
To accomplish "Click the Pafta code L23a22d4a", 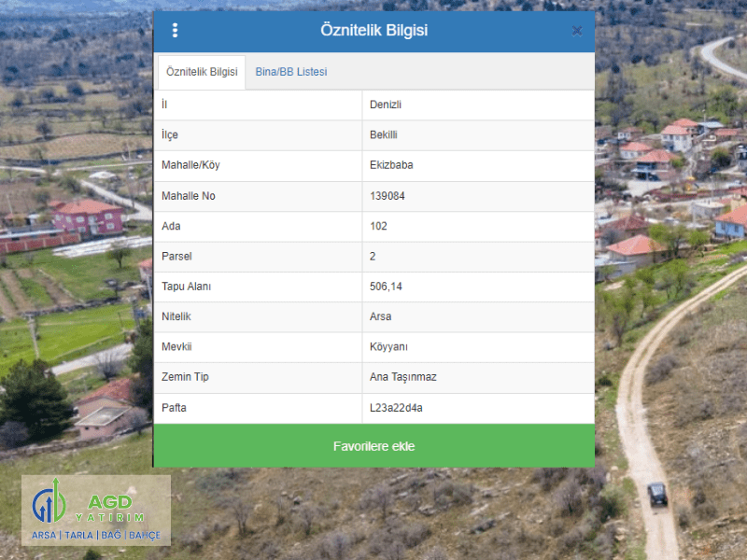I will (x=397, y=408).
